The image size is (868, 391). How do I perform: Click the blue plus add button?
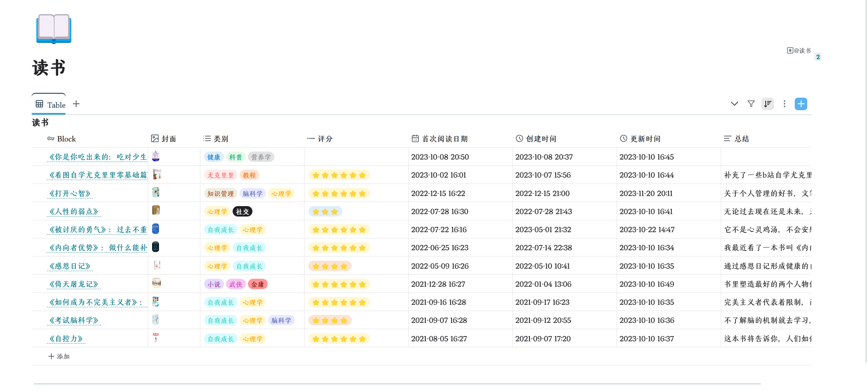pos(801,104)
